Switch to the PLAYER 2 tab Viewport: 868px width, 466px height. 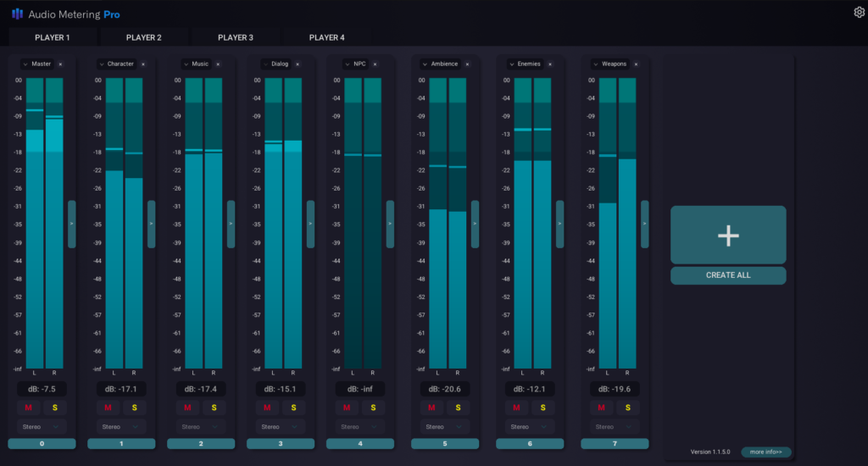click(144, 37)
